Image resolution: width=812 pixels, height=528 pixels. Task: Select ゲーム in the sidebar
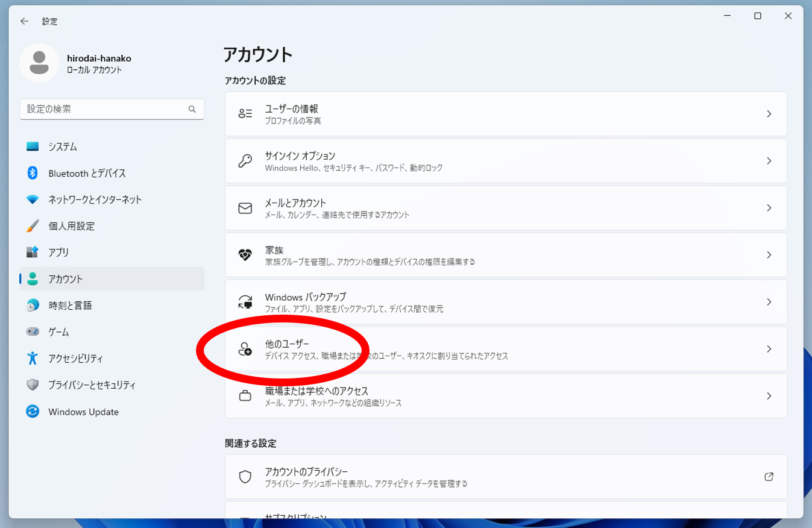(112, 332)
